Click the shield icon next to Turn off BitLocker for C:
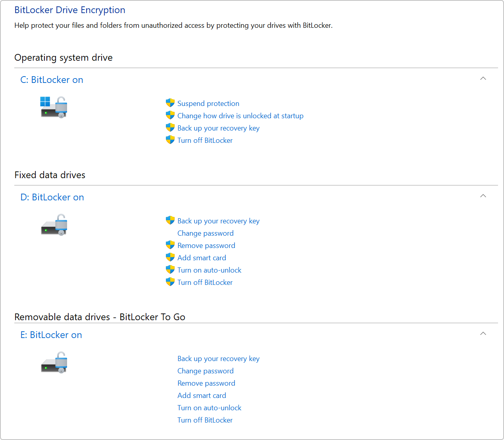Viewport: 504px width, 440px height. [x=170, y=140]
